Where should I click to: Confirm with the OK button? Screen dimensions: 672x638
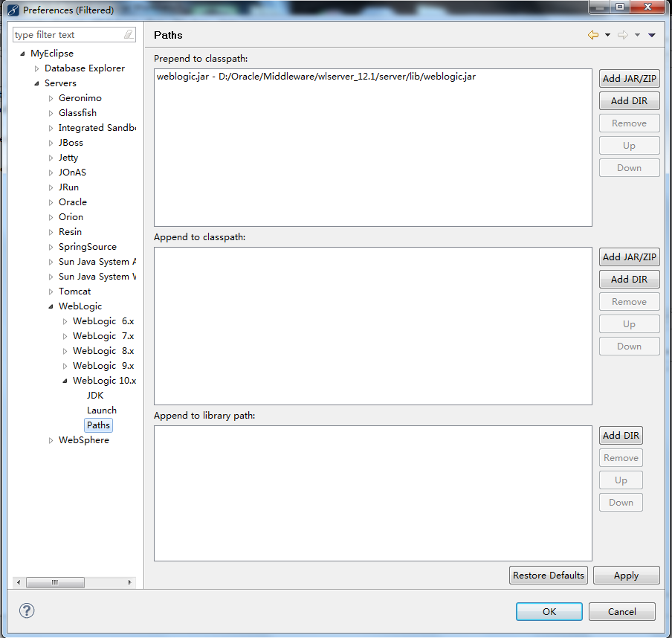[549, 611]
